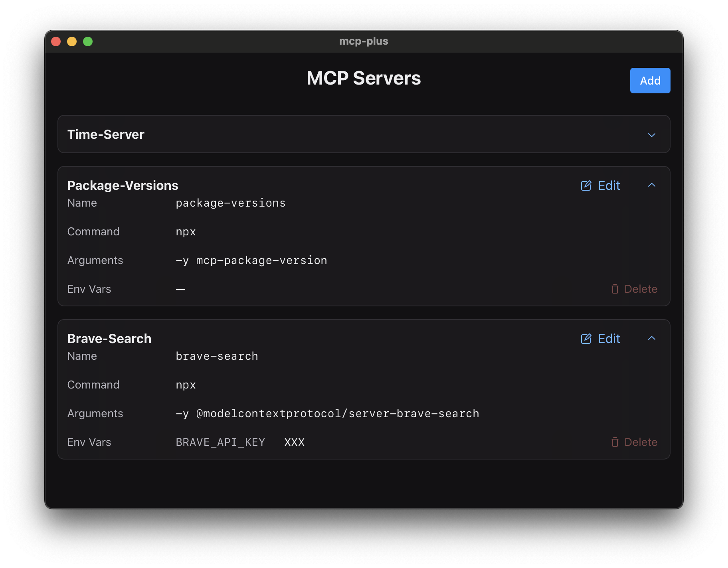Click the name value package-versions
Screen dimensions: 728x568
click(231, 203)
